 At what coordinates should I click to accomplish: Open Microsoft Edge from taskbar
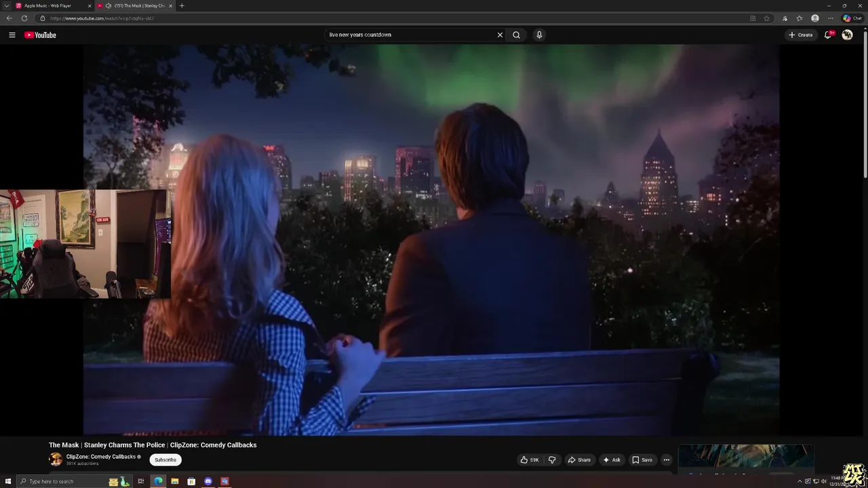pos(158,481)
